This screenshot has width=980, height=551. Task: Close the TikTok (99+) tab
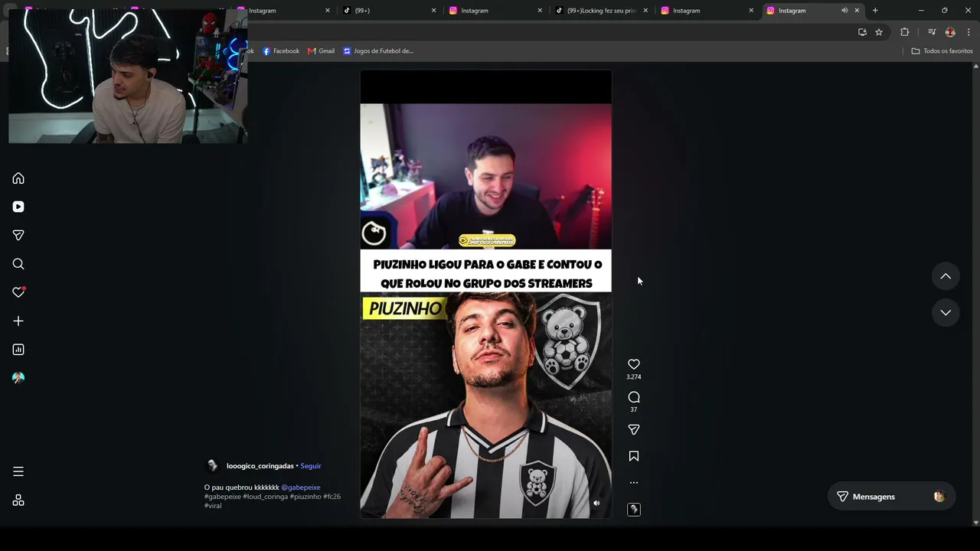pos(433,11)
